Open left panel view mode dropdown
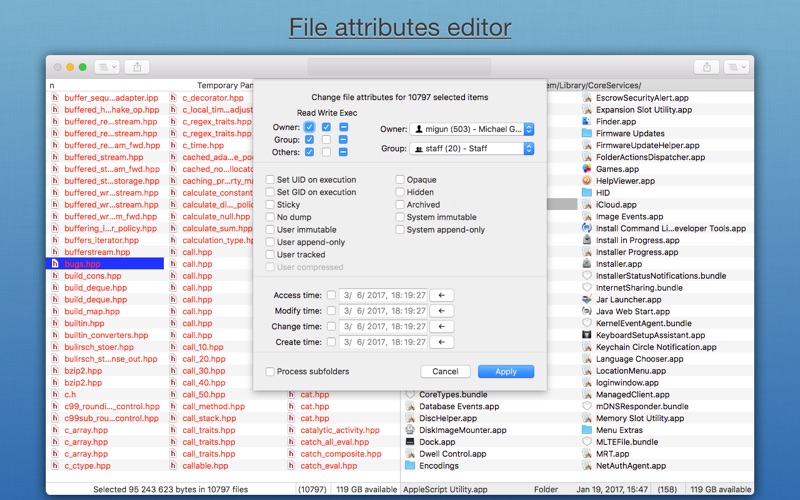Viewport: 800px width, 500px height. [x=107, y=67]
